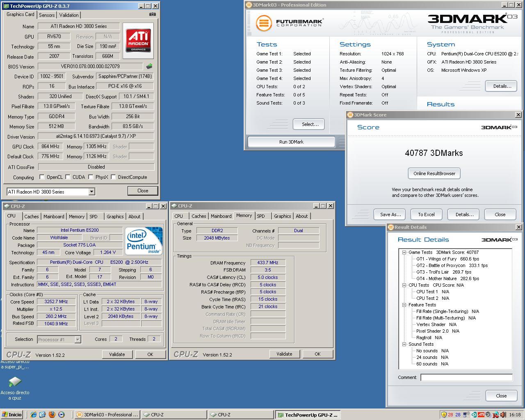
Task: Click the network connection tray icon
Action: 466,415
